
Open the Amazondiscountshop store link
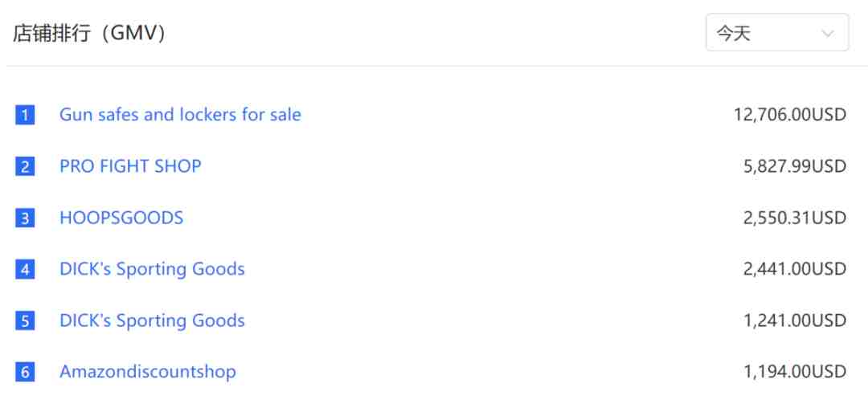[x=148, y=372]
